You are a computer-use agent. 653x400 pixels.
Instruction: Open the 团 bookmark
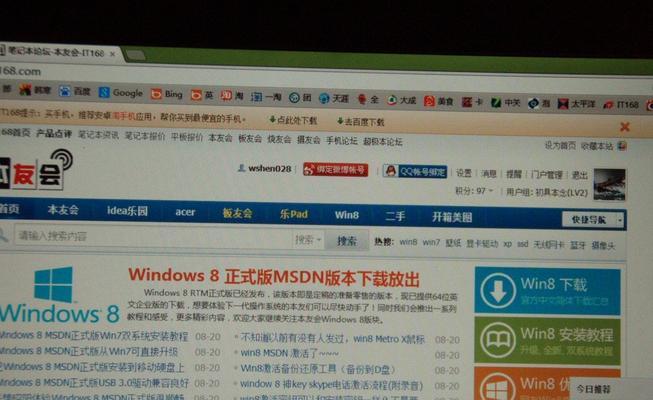coord(300,98)
